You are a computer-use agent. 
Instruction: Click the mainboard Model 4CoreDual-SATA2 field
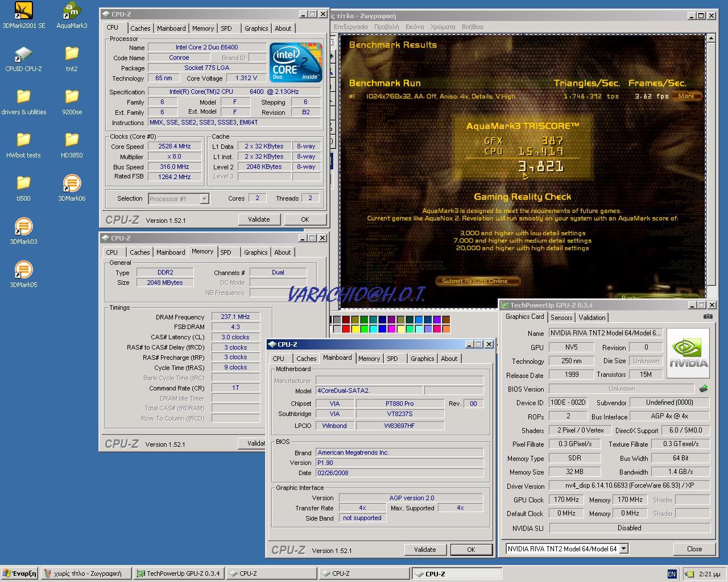(369, 390)
